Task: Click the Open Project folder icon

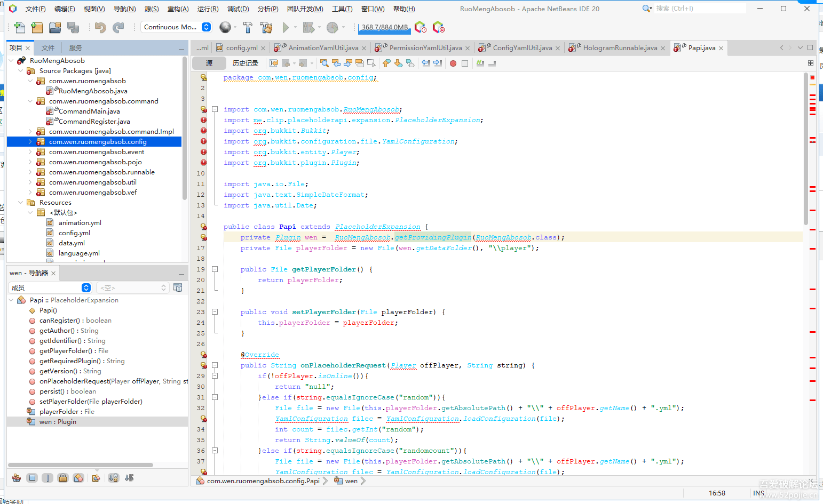Action: (55, 27)
